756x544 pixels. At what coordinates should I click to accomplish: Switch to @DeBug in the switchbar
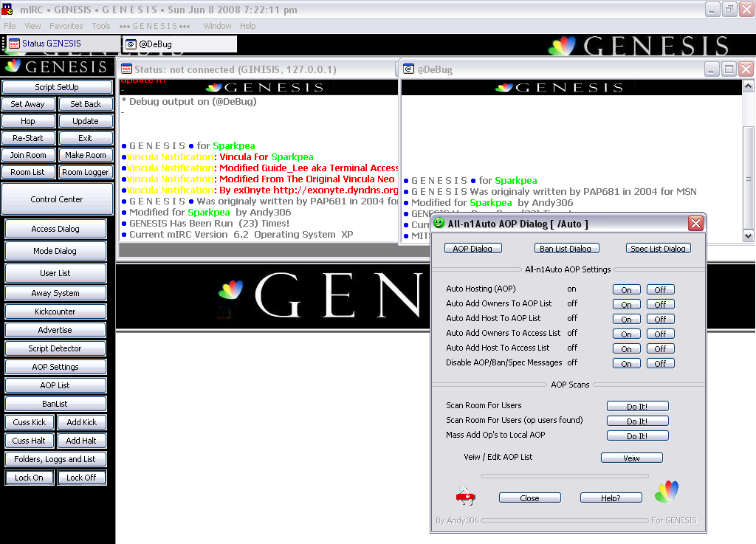coord(180,44)
